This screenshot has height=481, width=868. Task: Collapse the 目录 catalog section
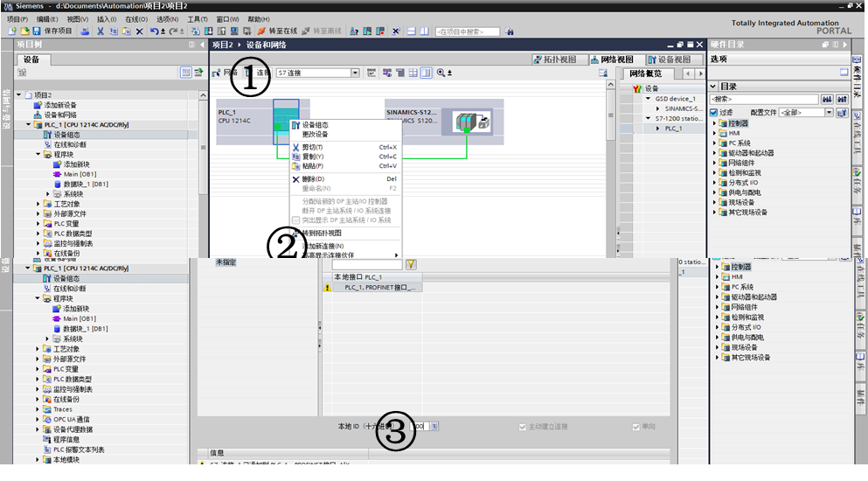tap(713, 87)
